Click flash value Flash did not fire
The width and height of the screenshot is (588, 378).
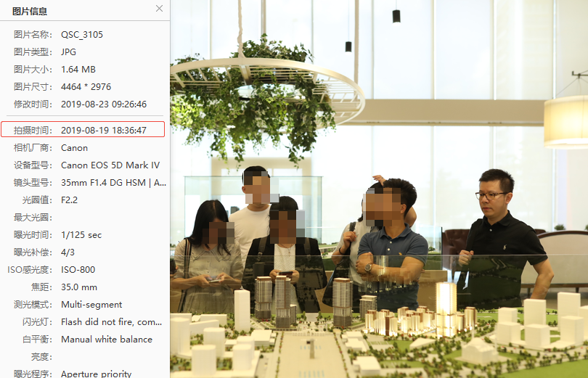(x=97, y=322)
